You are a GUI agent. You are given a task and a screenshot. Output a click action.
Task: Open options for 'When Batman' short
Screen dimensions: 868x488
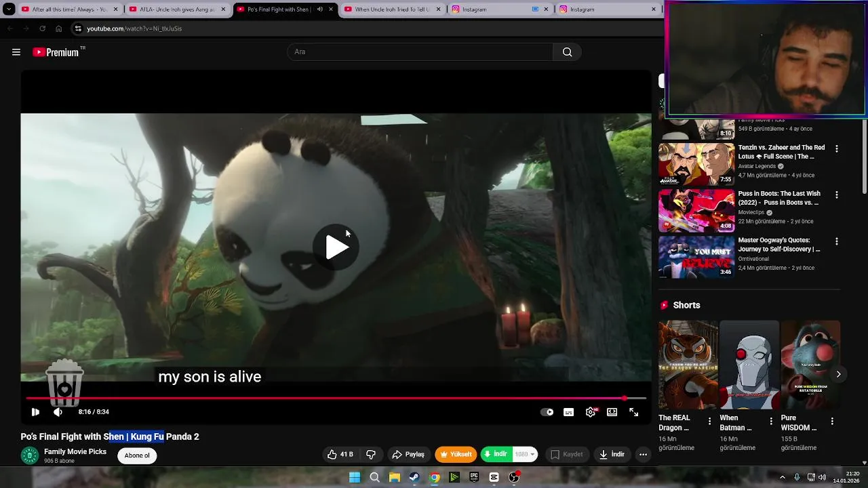pyautogui.click(x=771, y=421)
